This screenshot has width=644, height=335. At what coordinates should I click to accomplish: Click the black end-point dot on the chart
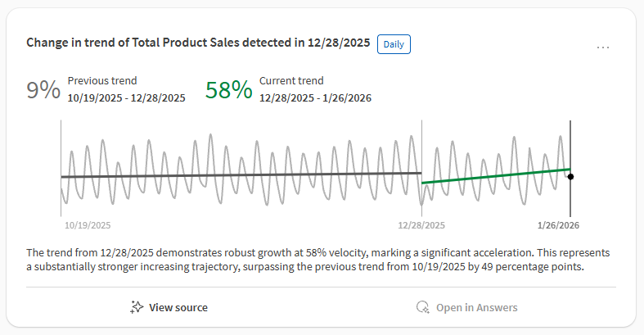point(570,176)
